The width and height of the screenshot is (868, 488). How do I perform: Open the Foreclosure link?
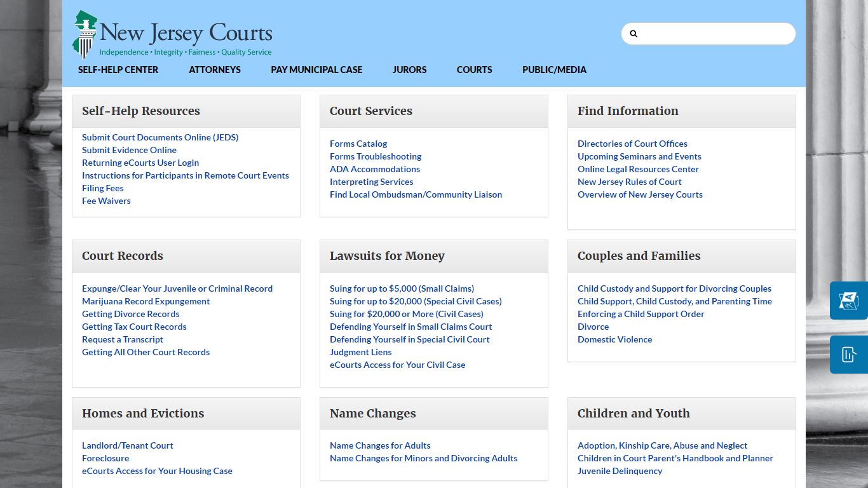coord(105,458)
